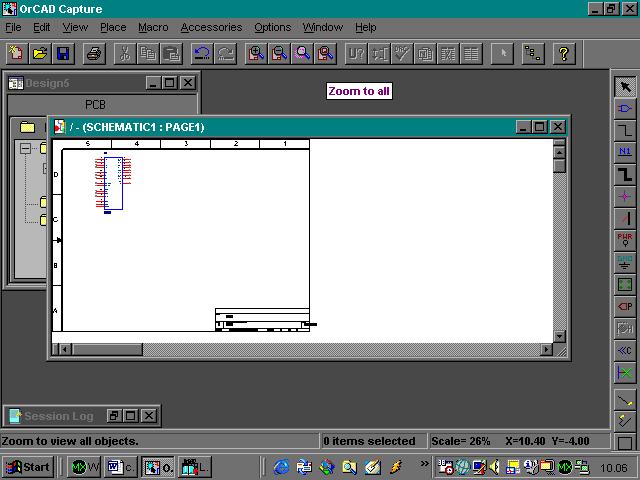Click the PCB tab in Design5 window
Screen dimensions: 640x480
(95, 104)
